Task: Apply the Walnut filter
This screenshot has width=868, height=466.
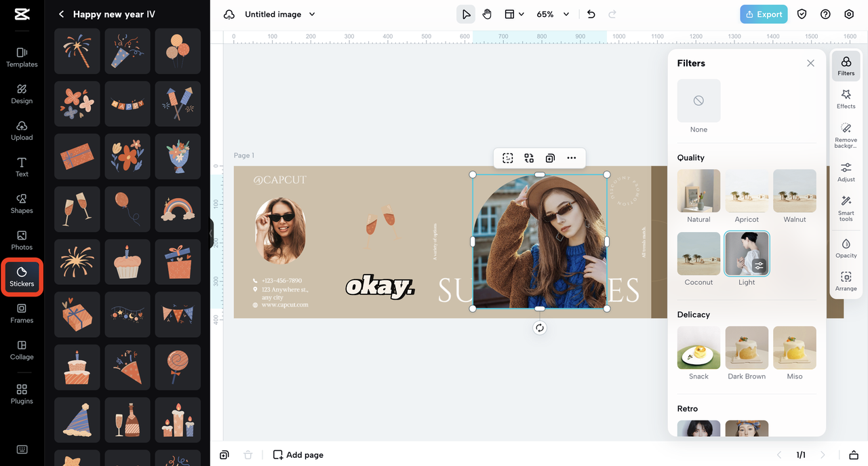Action: click(x=794, y=191)
